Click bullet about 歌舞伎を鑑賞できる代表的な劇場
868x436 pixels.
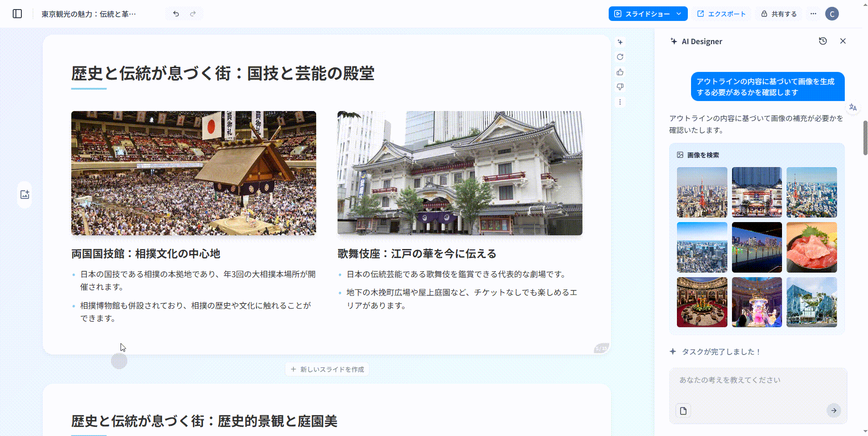click(x=457, y=274)
